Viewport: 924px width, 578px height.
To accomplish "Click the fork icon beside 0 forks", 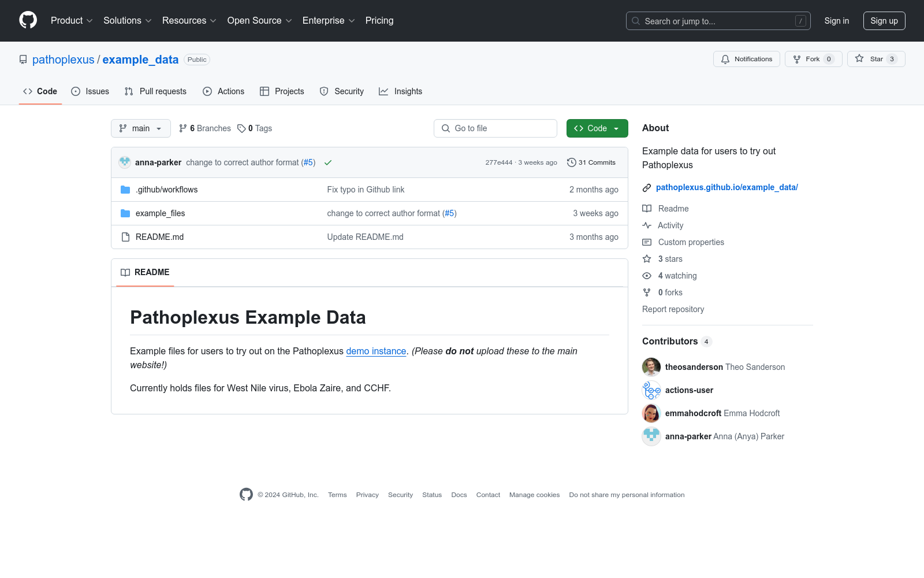I will 647,292.
